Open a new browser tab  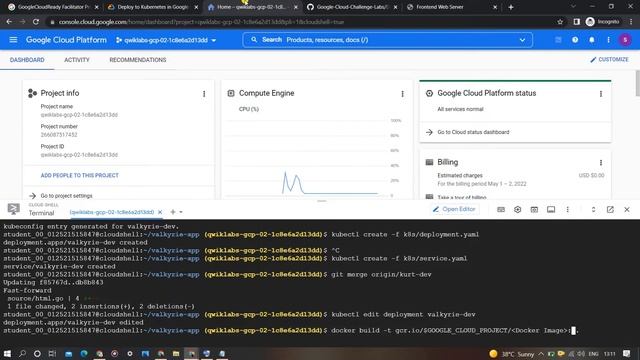(511, 7)
